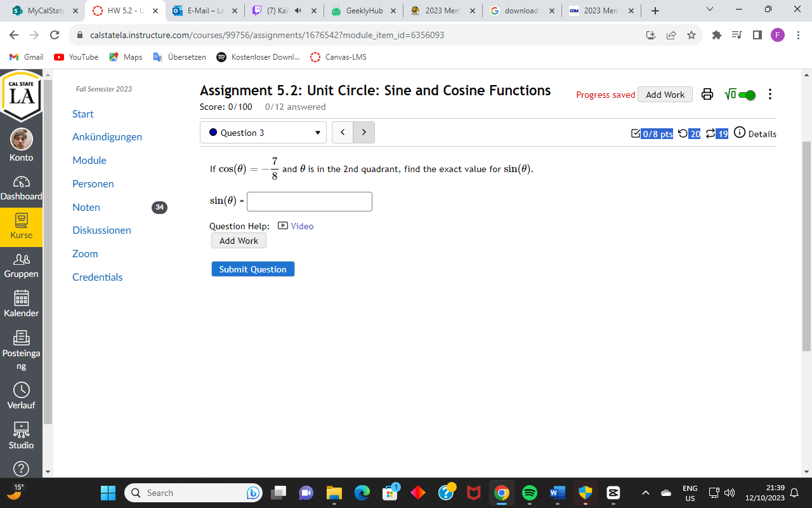Open the Posteingang inbox icon

21,343
